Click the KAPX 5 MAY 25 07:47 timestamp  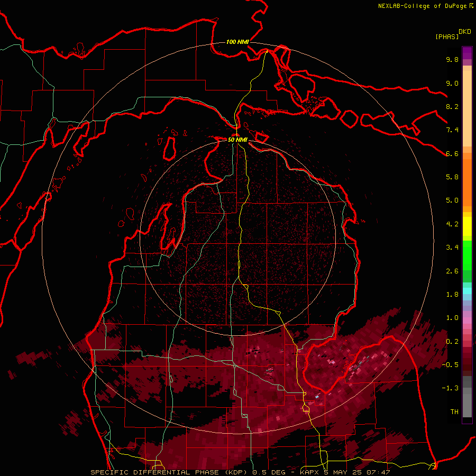(345, 472)
